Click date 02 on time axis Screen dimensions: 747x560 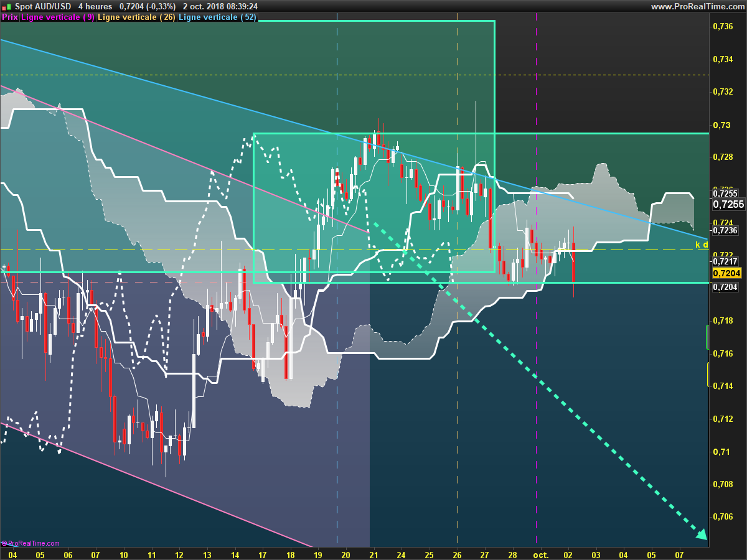(568, 554)
